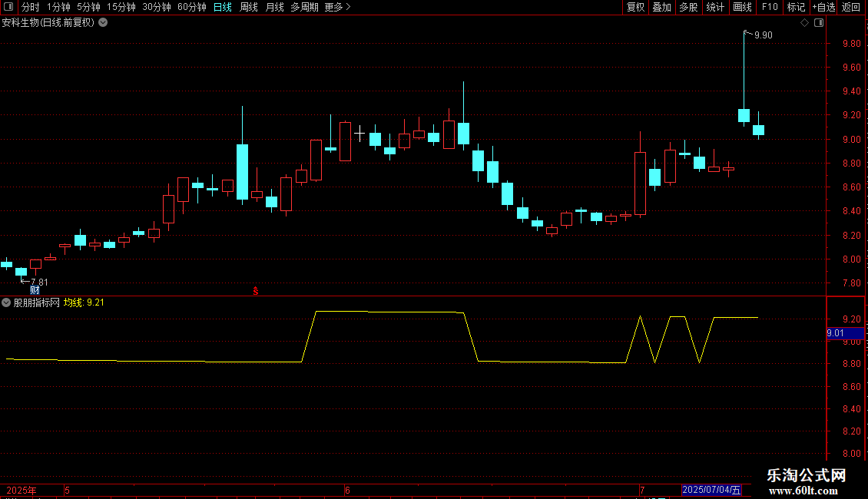Open the 多周期 multi-period view
The width and height of the screenshot is (868, 499).
point(304,7)
